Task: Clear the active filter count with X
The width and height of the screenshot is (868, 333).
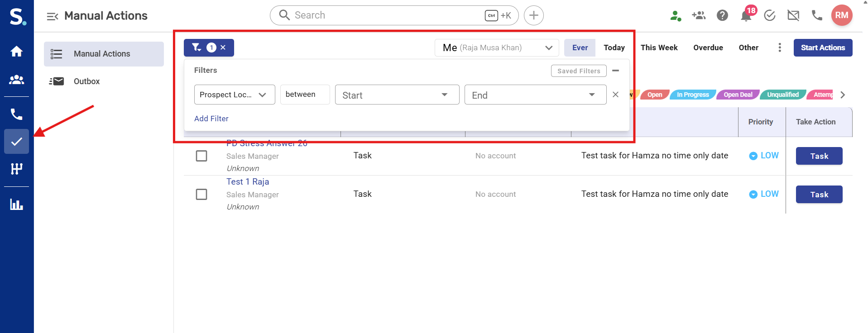Action: tap(223, 48)
